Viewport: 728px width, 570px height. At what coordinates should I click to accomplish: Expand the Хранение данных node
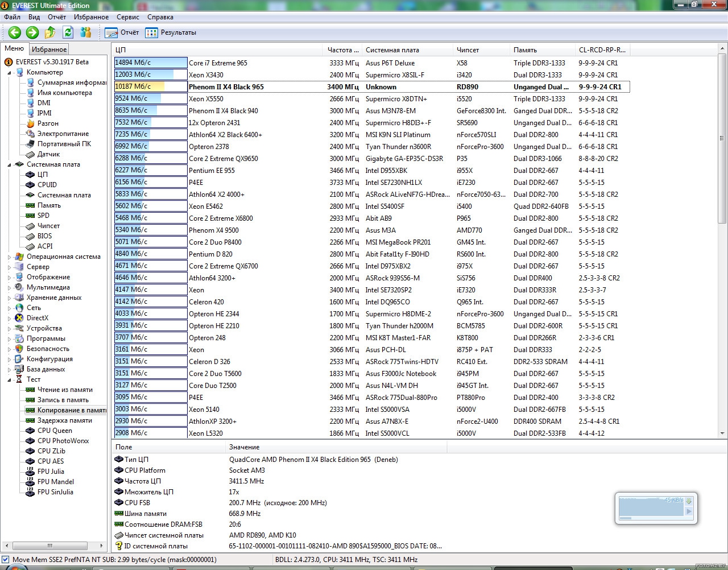(x=9, y=298)
